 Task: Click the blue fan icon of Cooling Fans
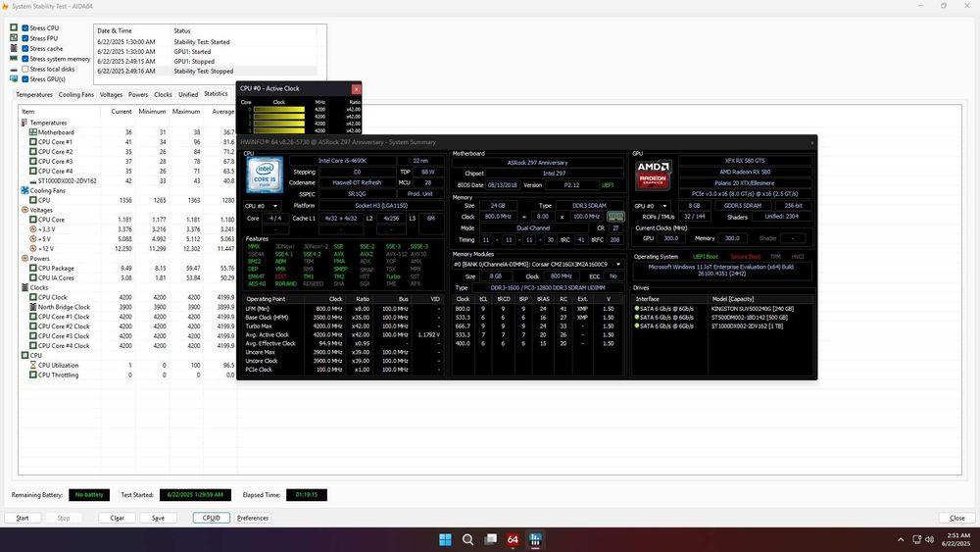[x=25, y=190]
